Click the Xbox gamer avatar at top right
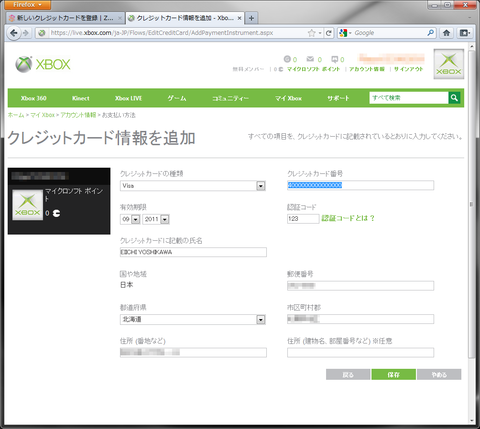Screen dimensions: 480x429 point(449,64)
